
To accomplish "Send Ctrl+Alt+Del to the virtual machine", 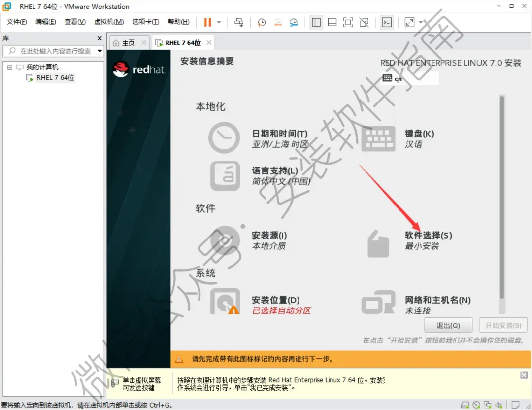I will point(239,22).
